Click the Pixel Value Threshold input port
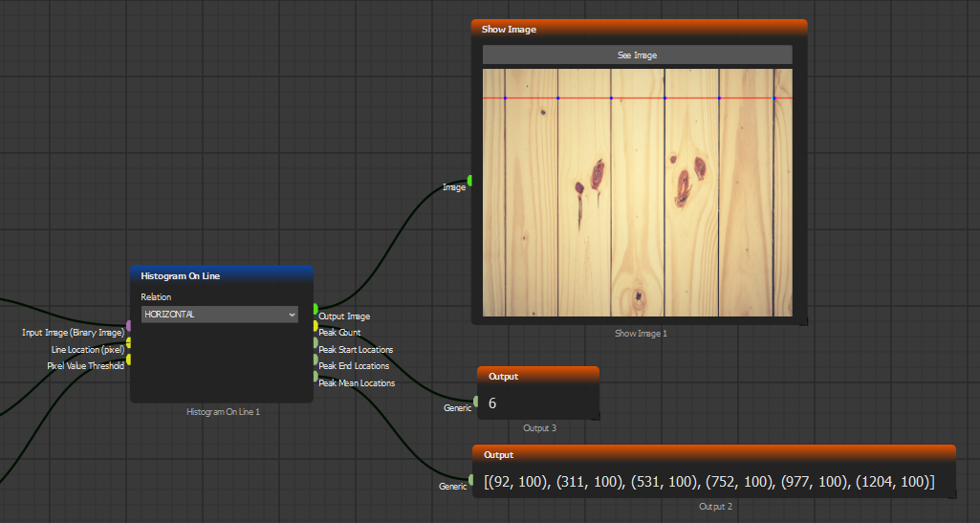Image resolution: width=980 pixels, height=523 pixels. [x=129, y=360]
